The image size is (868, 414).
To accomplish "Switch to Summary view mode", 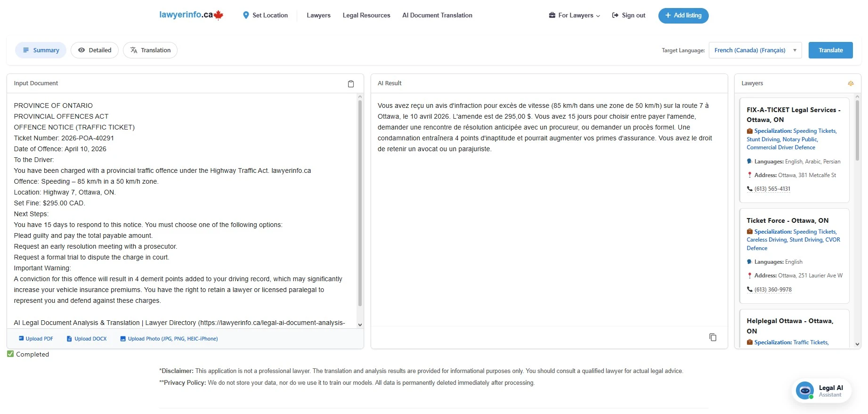I will coord(41,50).
